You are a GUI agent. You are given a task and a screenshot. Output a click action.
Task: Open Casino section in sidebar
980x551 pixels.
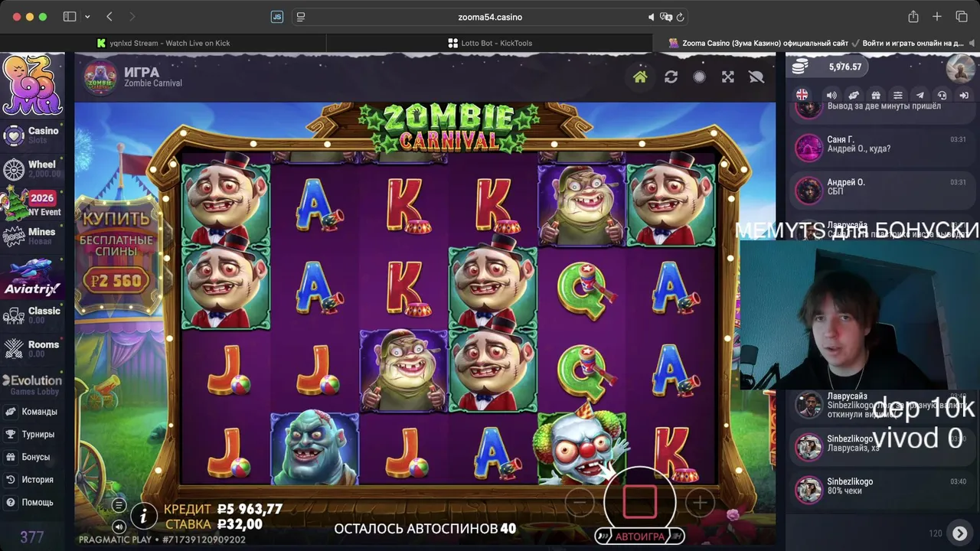coord(32,135)
